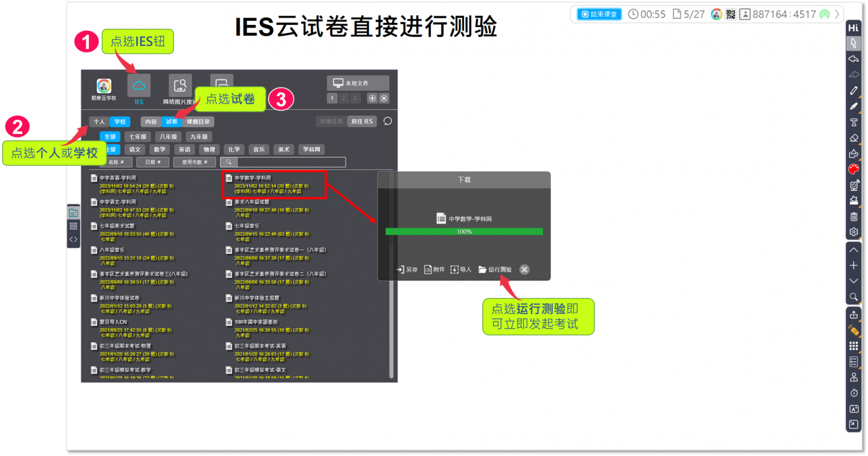Screen dimensions: 868x456
Task: Open the shapes tool
Action: pos(854,153)
